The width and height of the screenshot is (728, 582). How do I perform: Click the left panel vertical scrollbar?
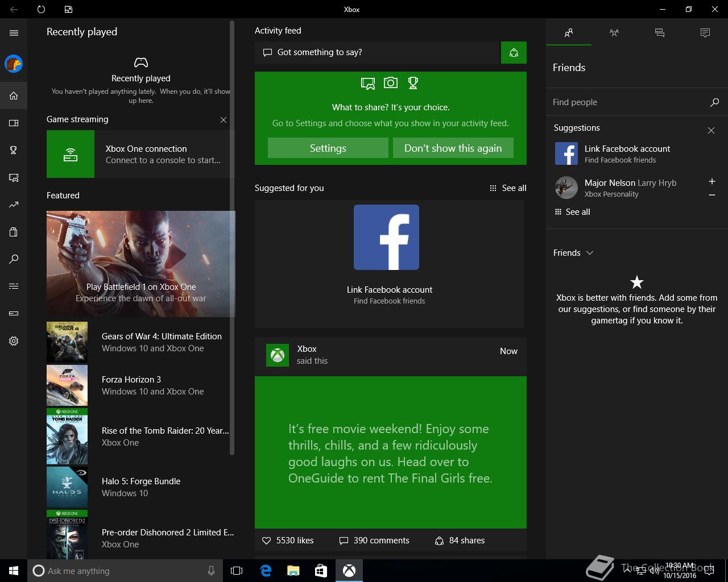pyautogui.click(x=232, y=238)
